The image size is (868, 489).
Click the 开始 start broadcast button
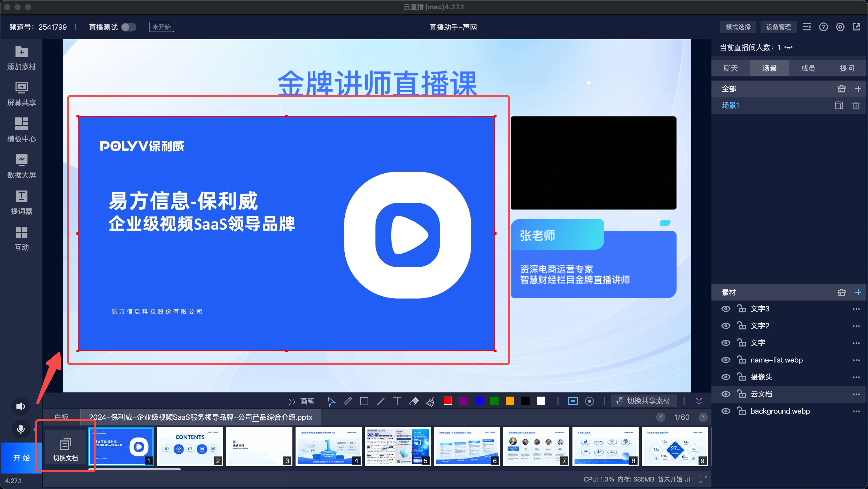coord(21,458)
